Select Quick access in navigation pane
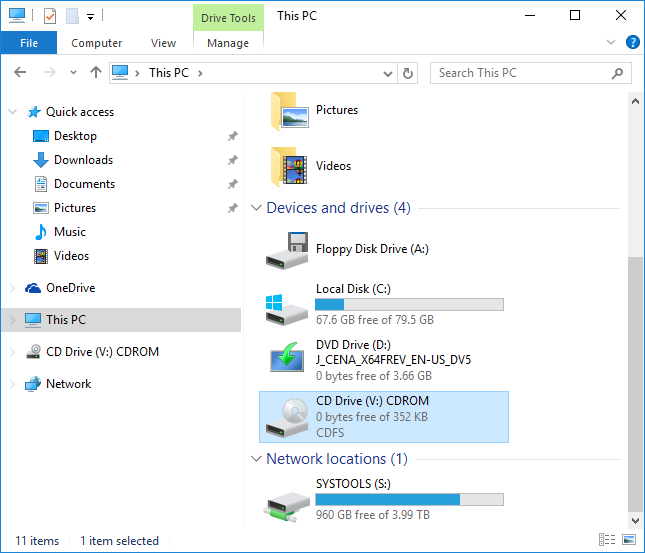This screenshot has width=645, height=553. tap(80, 112)
